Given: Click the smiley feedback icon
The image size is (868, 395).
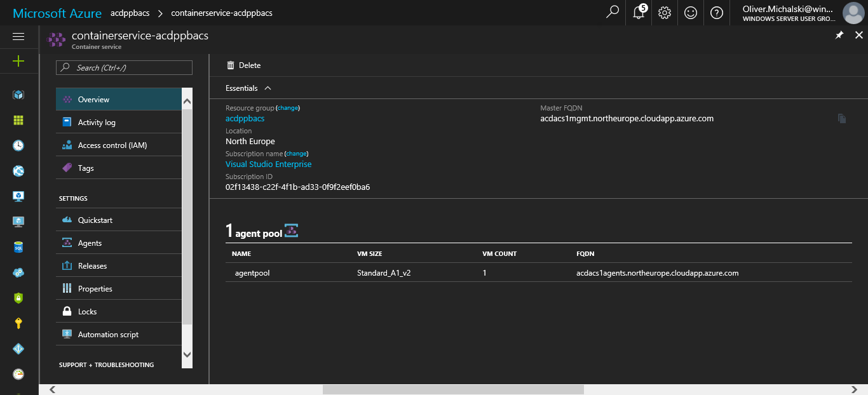Looking at the screenshot, I should 691,13.
